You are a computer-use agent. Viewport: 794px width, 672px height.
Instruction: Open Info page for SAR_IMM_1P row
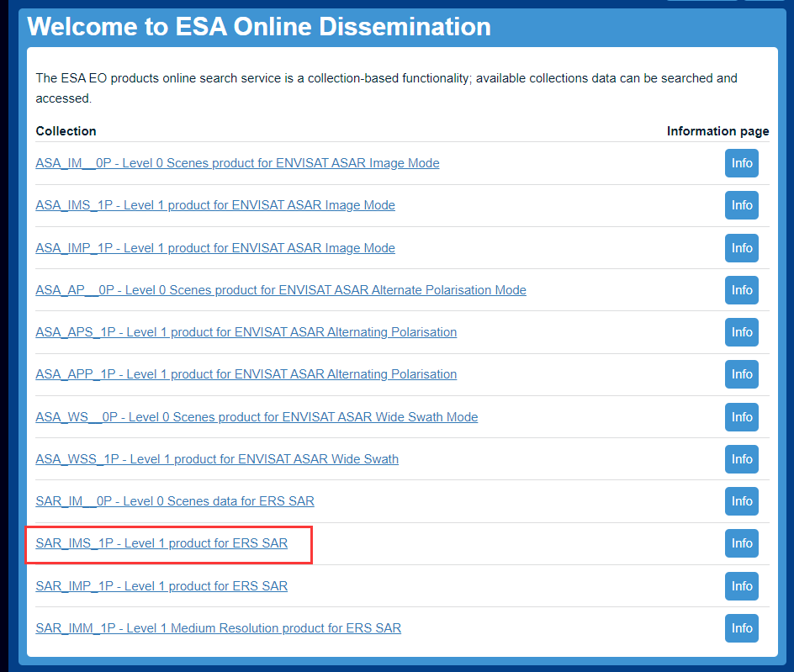(x=742, y=628)
